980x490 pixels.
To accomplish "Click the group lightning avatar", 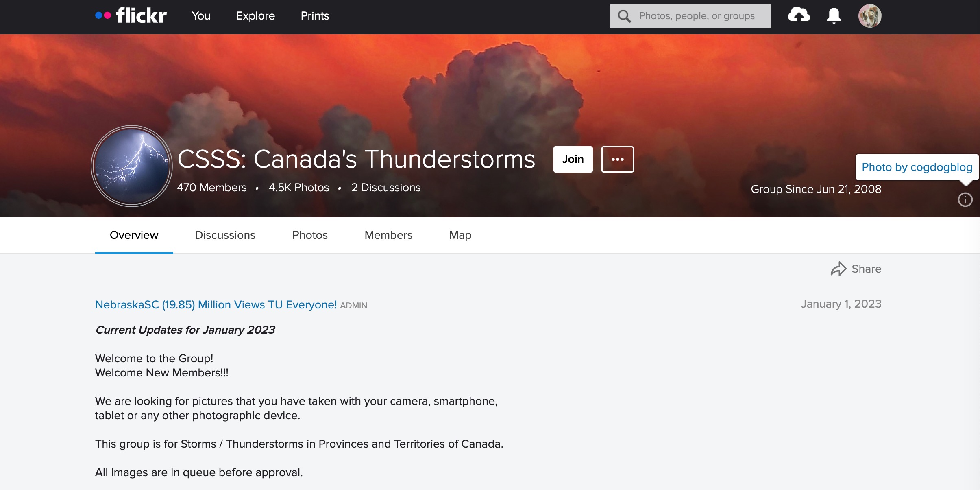I will pos(132,166).
